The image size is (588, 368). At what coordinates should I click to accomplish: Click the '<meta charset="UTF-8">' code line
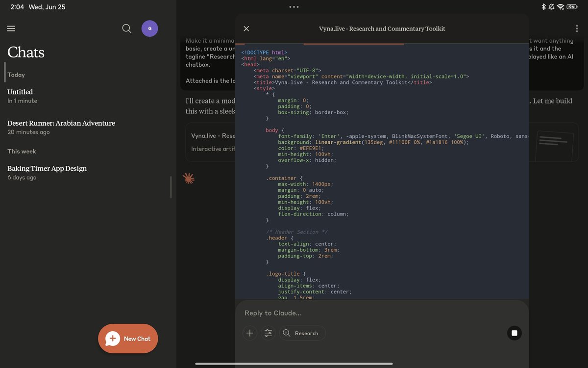coord(287,71)
